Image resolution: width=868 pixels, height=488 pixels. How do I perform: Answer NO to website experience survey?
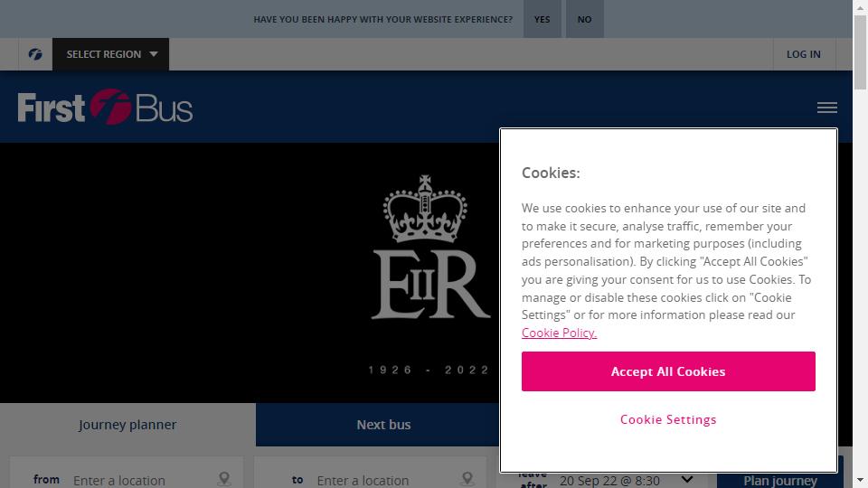585,19
